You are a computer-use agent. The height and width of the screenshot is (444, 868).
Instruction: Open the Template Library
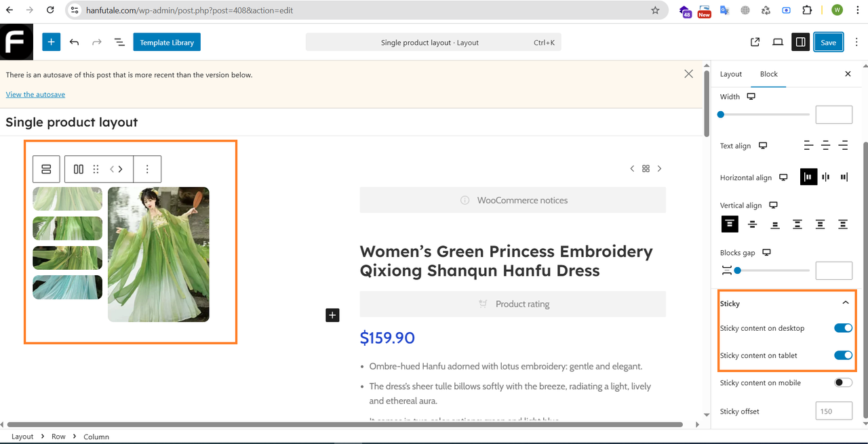pos(167,42)
